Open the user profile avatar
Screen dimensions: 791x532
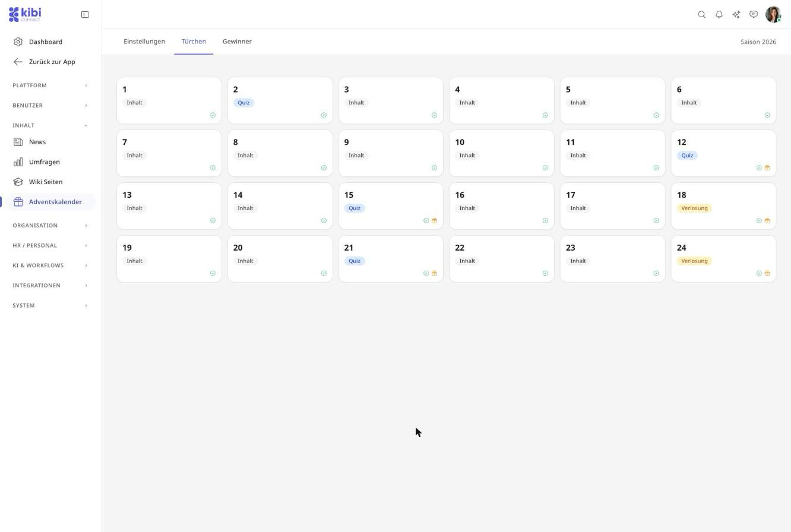pyautogui.click(x=773, y=15)
